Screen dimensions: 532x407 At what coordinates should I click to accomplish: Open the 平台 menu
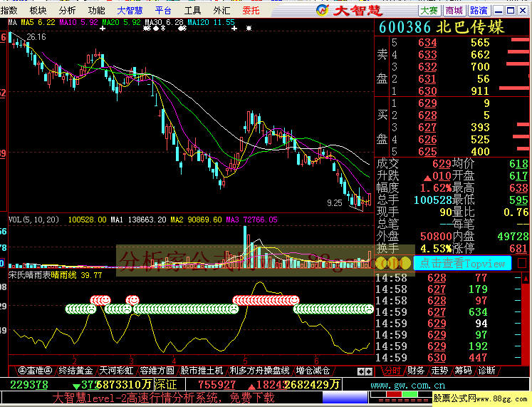click(x=163, y=11)
